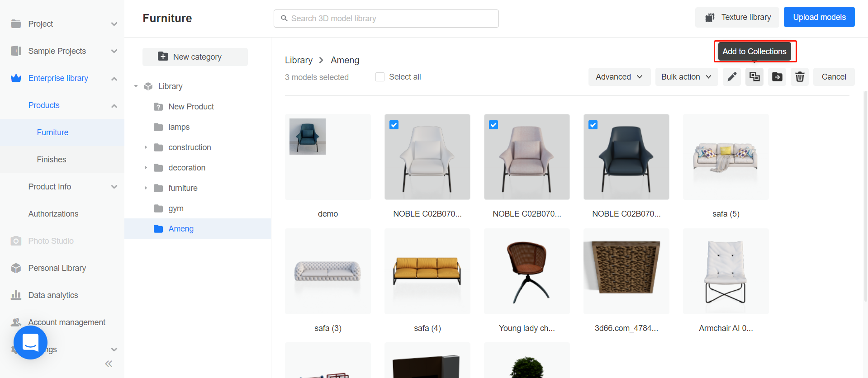Collapse the Enterprise library chevron
Viewport: 868px width, 378px height.
click(114, 78)
